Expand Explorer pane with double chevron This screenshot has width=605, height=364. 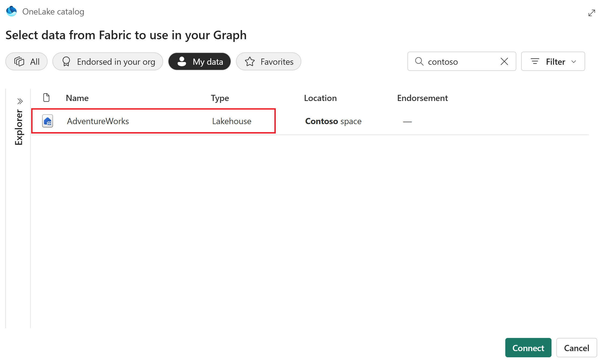coord(20,101)
